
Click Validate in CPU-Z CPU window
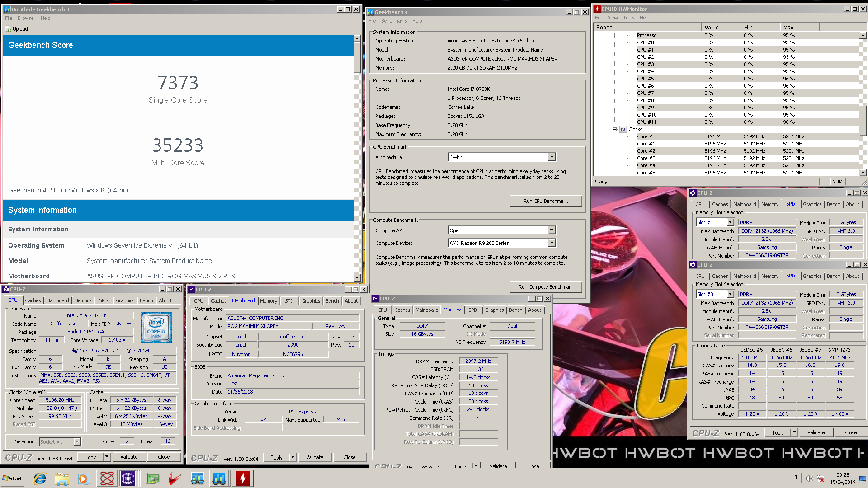(x=129, y=457)
